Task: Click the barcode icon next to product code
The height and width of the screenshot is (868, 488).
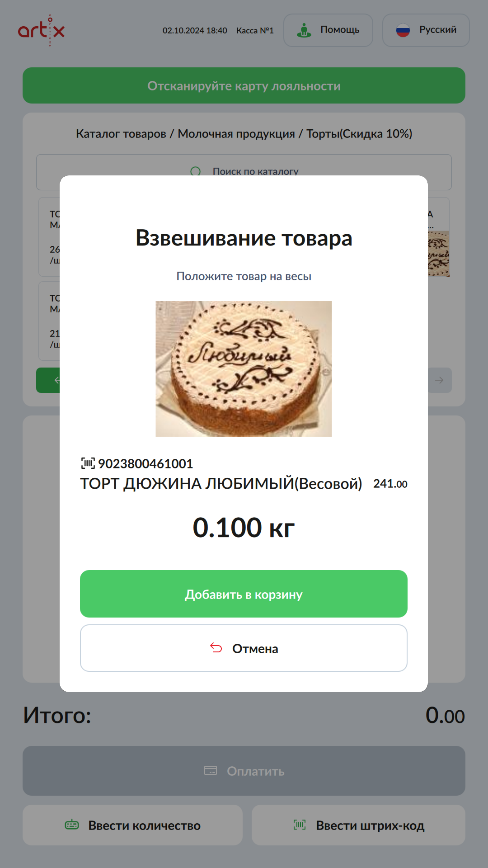Action: click(88, 463)
